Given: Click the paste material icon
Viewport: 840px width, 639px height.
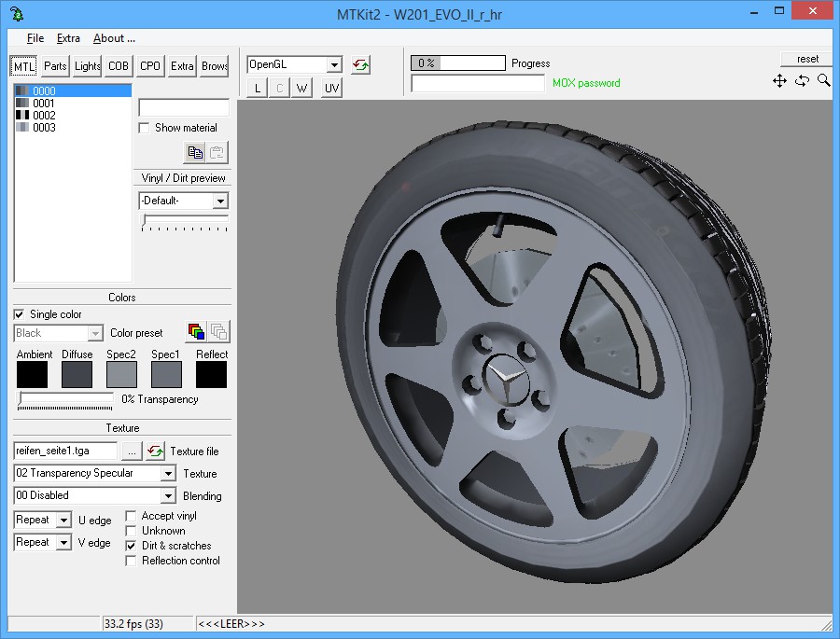Looking at the screenshot, I should [217, 152].
